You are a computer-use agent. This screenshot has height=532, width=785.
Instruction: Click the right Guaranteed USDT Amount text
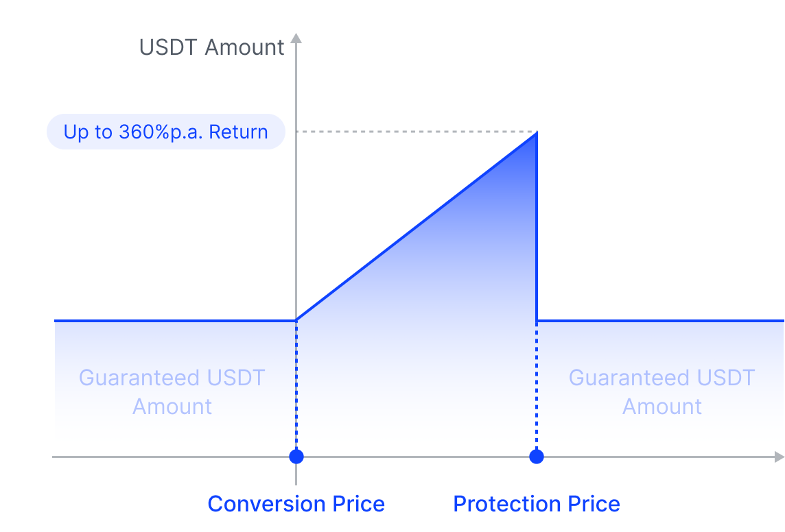[x=662, y=392]
